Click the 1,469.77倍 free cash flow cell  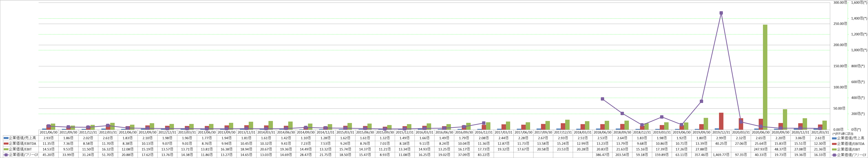(722, 155)
